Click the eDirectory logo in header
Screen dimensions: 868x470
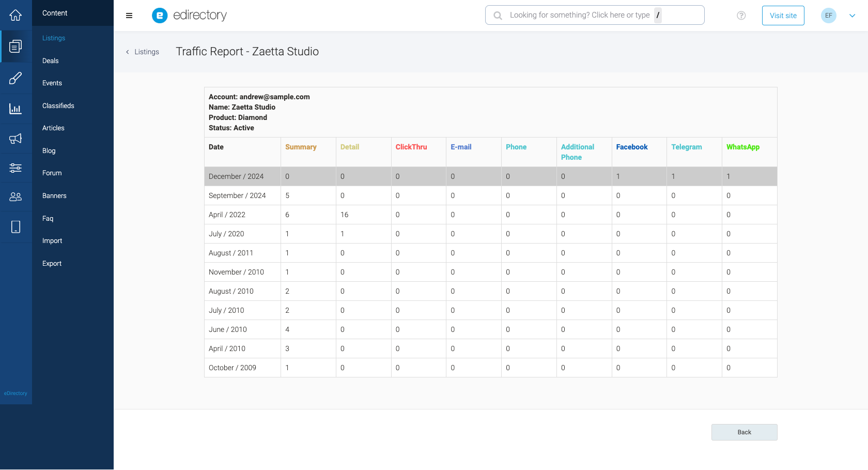pyautogui.click(x=190, y=16)
